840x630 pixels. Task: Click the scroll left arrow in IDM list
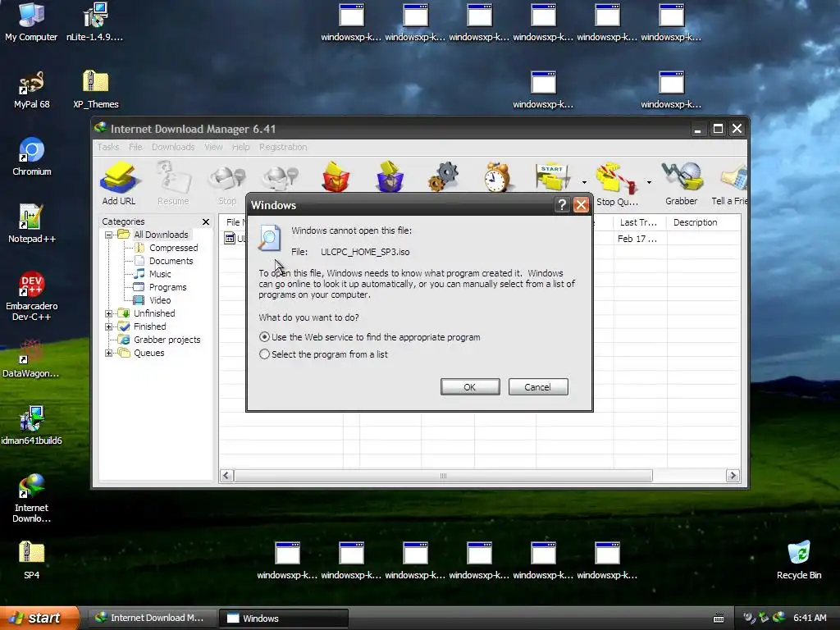pyautogui.click(x=226, y=476)
